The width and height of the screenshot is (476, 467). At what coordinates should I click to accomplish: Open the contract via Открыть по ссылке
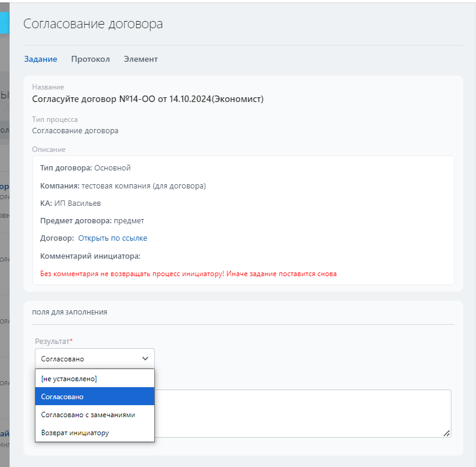(112, 238)
